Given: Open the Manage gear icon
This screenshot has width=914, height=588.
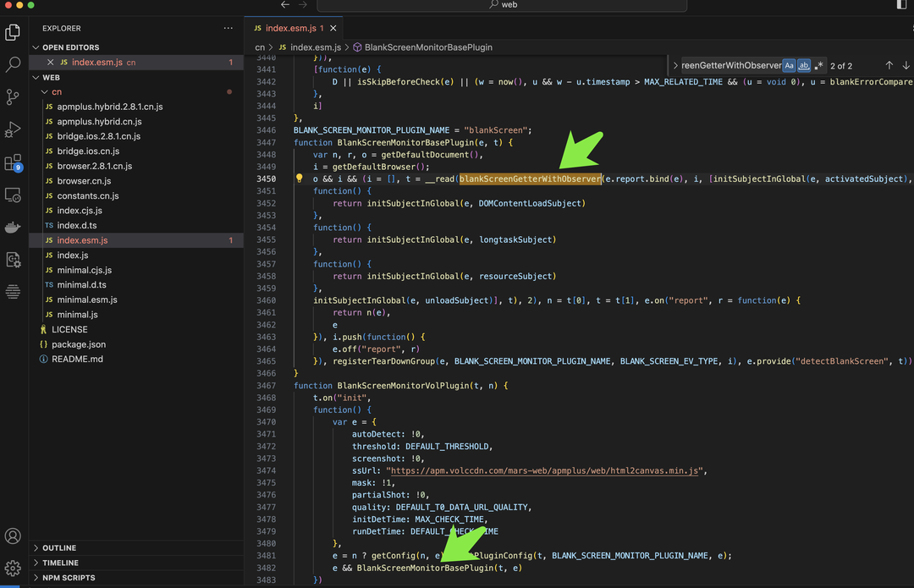Looking at the screenshot, I should (13, 569).
